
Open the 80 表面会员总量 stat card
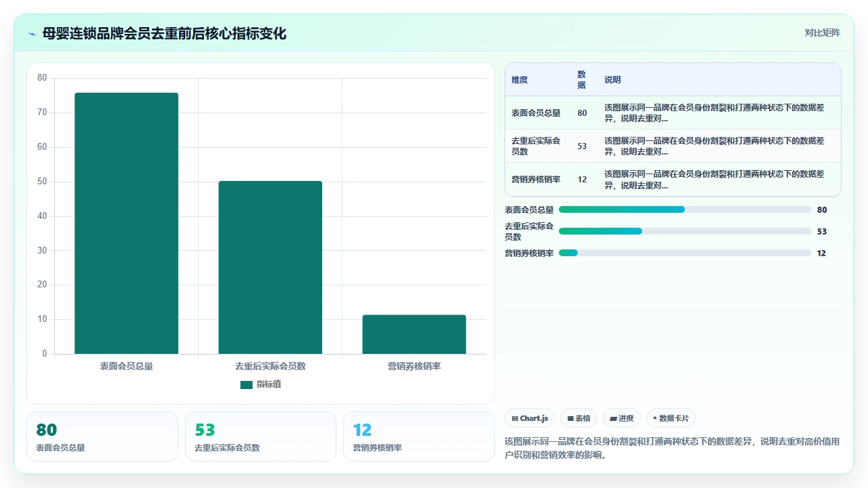102,436
